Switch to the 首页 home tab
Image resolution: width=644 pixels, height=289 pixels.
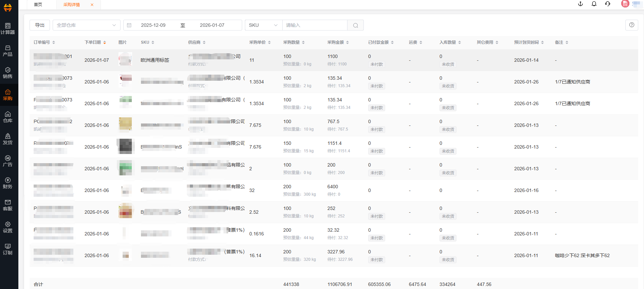point(38,5)
